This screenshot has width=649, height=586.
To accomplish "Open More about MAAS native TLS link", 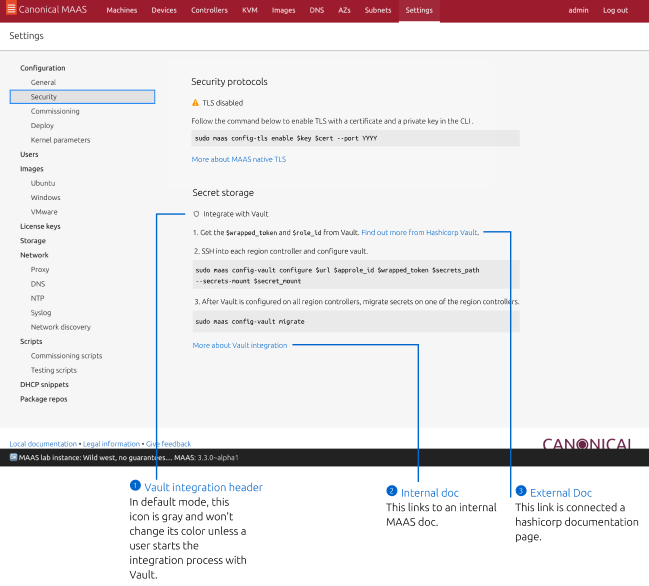I will (x=238, y=159).
